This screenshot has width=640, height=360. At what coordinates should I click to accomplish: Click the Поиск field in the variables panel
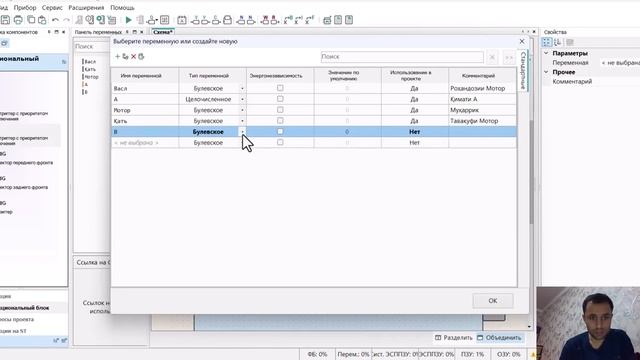pos(92,47)
